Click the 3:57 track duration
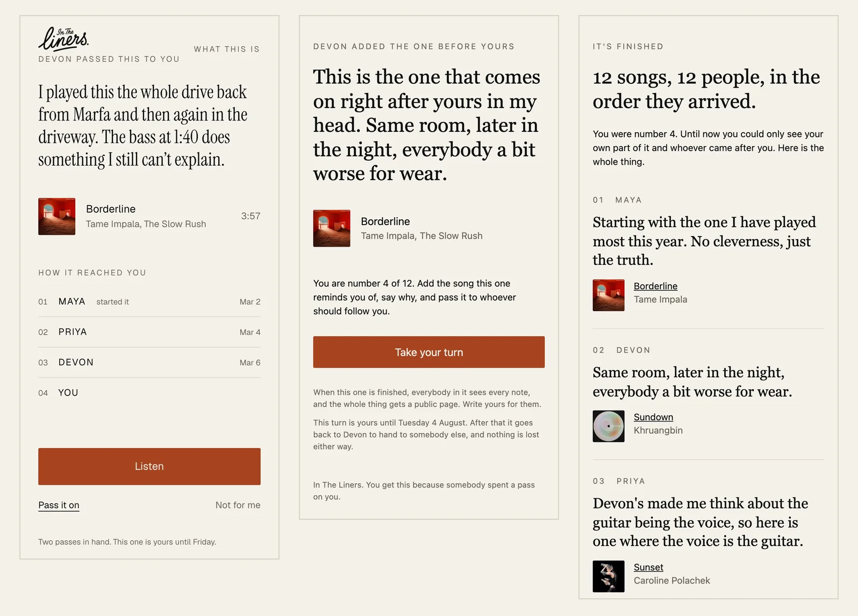Screen dimensions: 858x616 click(x=251, y=216)
